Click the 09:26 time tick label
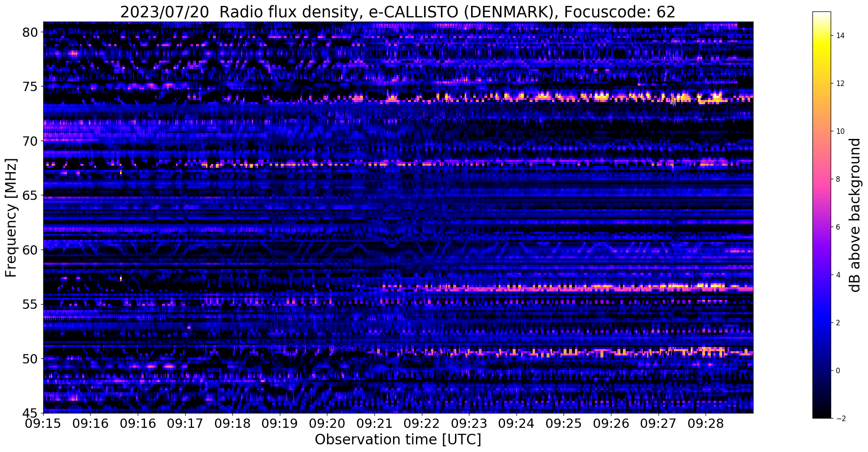The image size is (868, 452). pos(611,423)
